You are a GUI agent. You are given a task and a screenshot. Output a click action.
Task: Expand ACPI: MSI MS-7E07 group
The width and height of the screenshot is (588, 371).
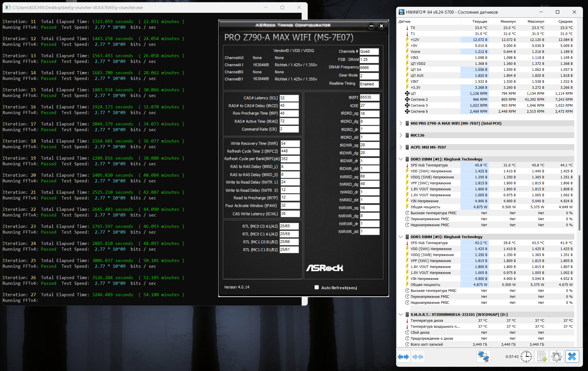tap(401, 147)
